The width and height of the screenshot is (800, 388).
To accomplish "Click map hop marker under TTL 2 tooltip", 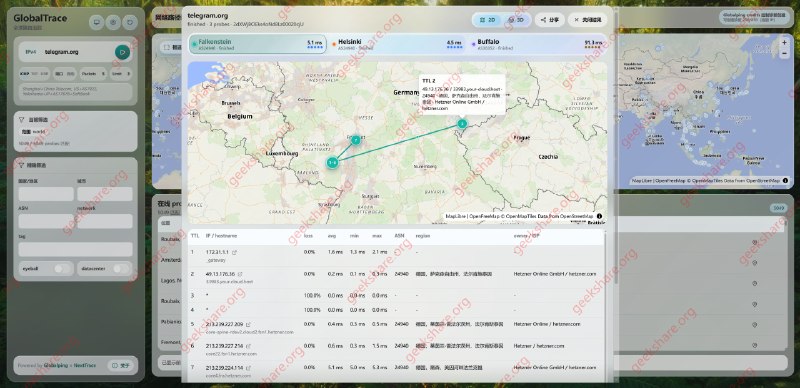I will [x=462, y=124].
